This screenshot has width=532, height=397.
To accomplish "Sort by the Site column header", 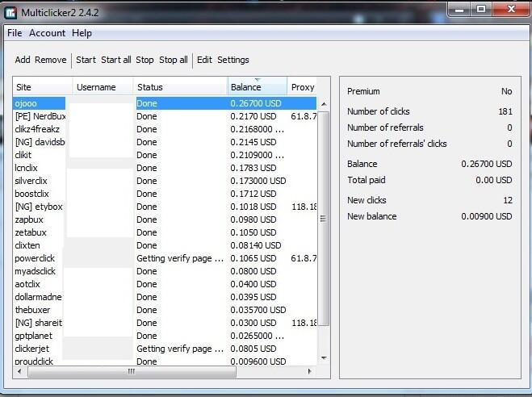I will coord(43,87).
